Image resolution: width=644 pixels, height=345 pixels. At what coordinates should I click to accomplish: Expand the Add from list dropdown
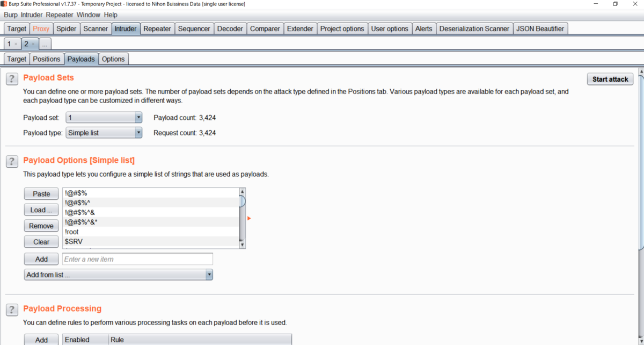click(119, 275)
